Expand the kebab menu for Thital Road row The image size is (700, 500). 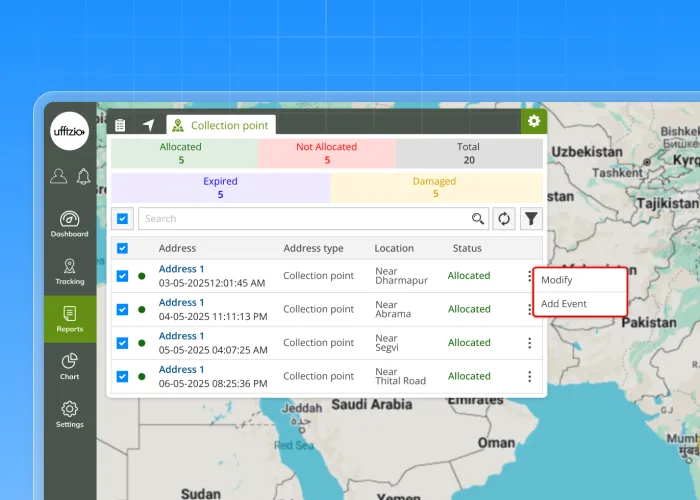click(x=529, y=376)
